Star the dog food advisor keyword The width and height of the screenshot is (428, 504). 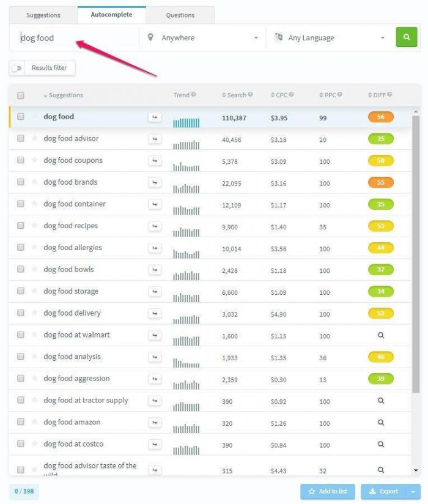(34, 138)
